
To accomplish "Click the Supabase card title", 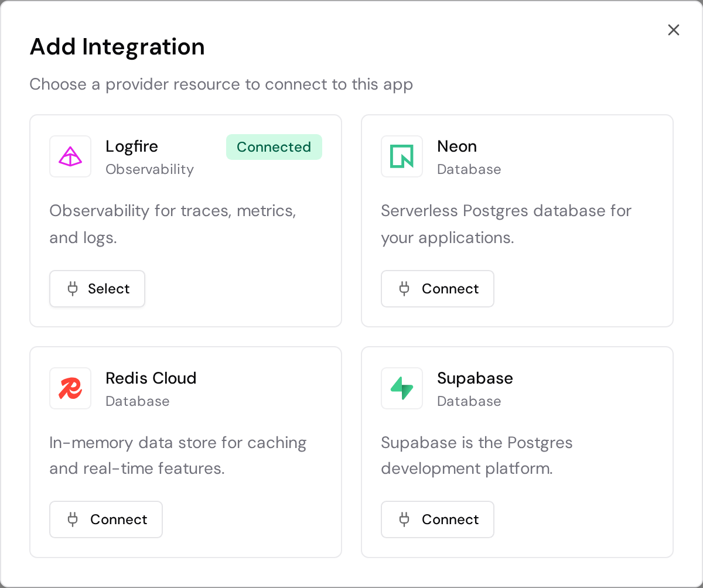I will [x=475, y=378].
